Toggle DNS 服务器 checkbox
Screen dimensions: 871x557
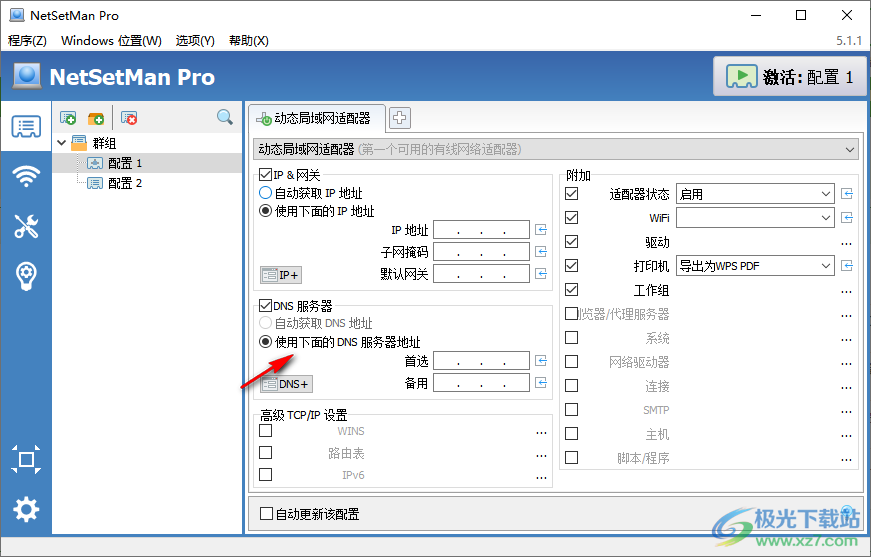click(266, 305)
